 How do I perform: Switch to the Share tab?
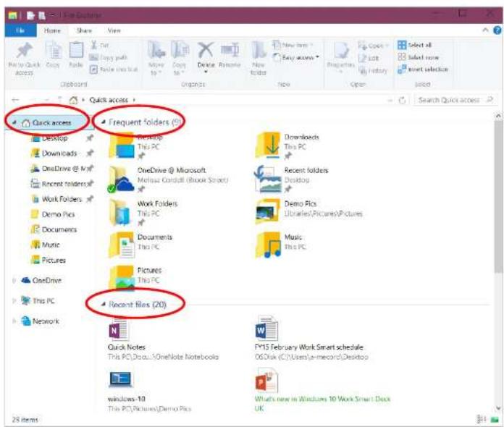[84, 30]
